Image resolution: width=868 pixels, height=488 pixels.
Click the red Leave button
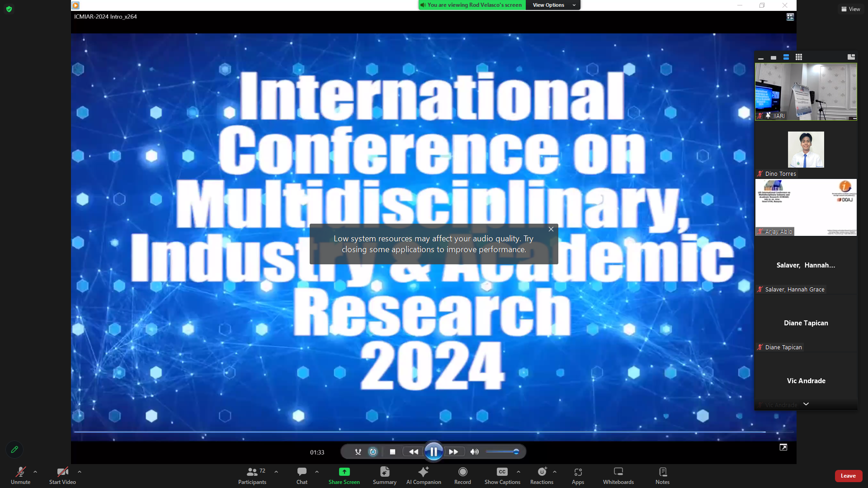848,476
